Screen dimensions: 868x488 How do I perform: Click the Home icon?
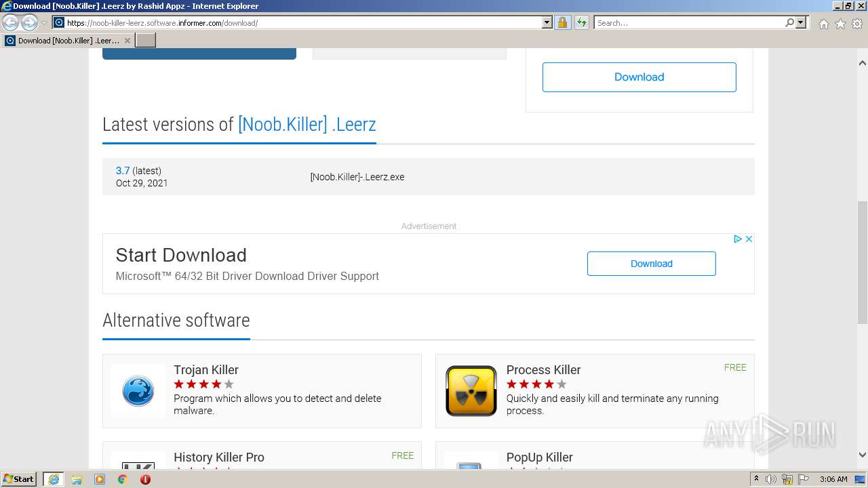point(823,24)
